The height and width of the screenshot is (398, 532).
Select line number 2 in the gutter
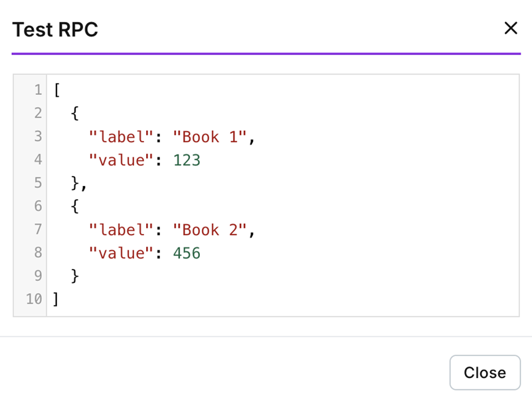[38, 113]
